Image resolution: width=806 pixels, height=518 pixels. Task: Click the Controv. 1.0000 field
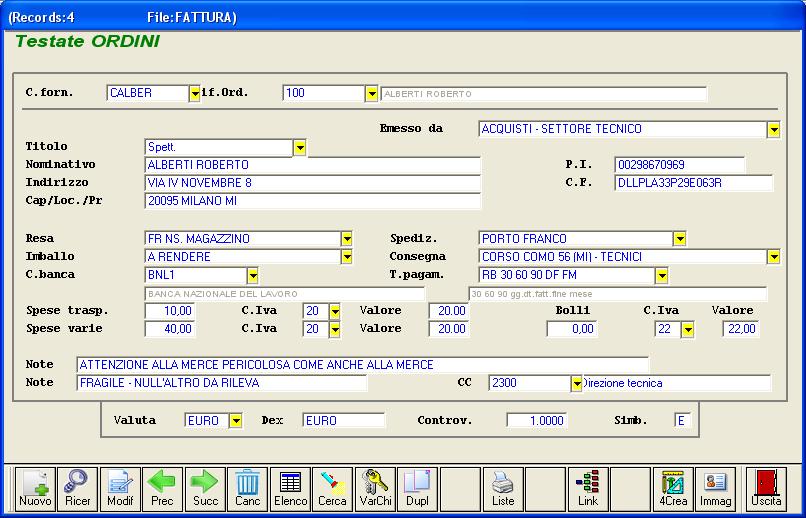537,421
